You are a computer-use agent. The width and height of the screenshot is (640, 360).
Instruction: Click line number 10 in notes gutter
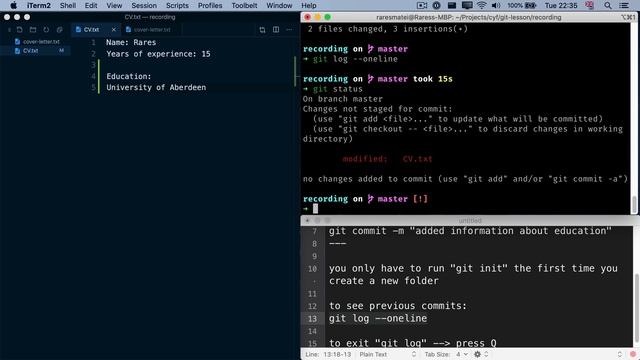[312, 269]
